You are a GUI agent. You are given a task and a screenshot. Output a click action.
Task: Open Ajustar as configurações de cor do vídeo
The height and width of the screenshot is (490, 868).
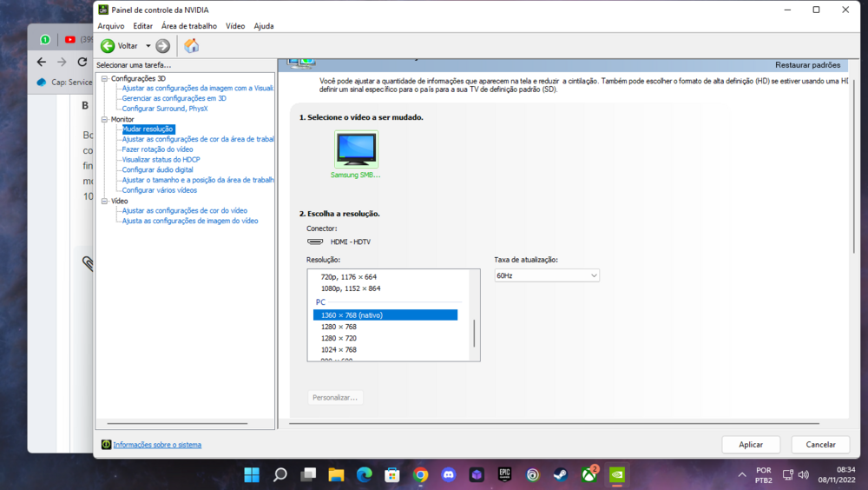coord(184,210)
